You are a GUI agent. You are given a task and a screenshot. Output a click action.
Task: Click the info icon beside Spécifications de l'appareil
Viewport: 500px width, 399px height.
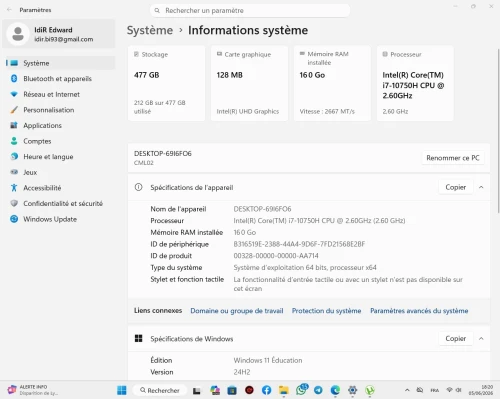pos(138,187)
